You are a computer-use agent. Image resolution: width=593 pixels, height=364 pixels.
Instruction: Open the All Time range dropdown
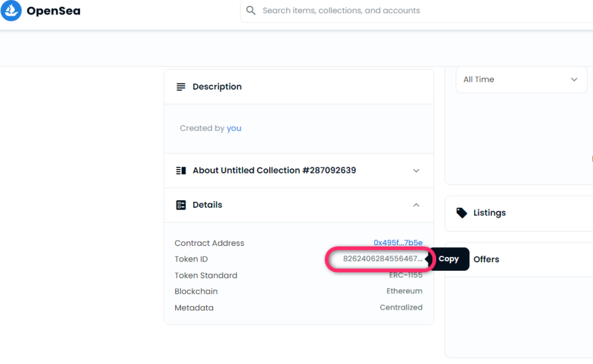coord(521,79)
